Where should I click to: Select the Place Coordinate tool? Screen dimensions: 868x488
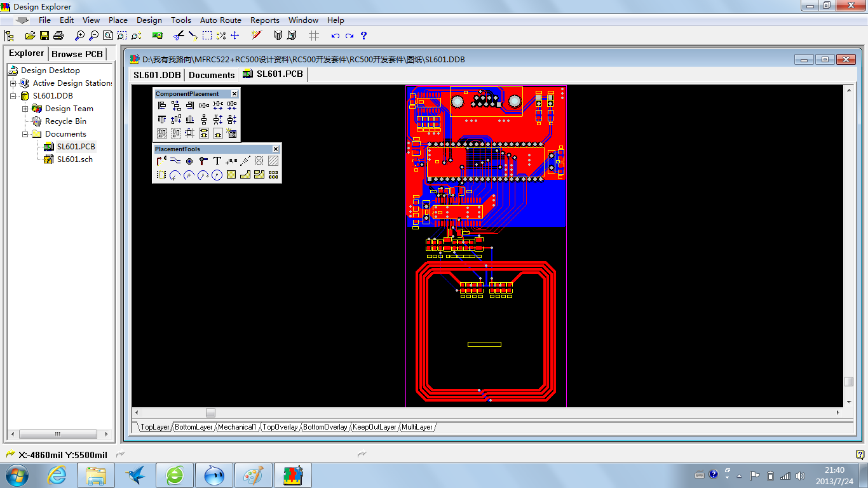(x=231, y=161)
